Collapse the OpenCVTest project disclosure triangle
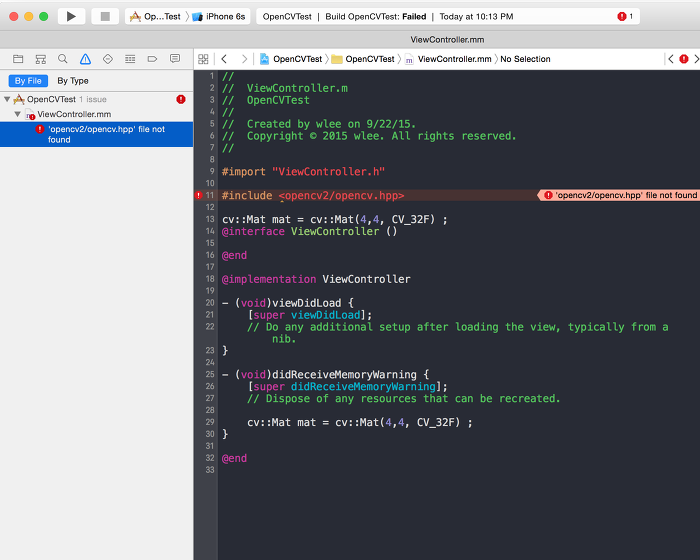This screenshot has height=560, width=700. tap(7, 99)
